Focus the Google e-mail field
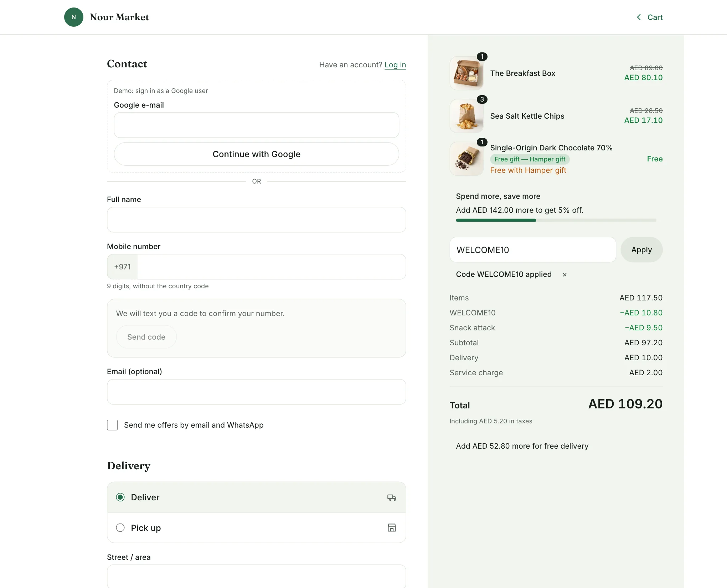 click(x=257, y=125)
